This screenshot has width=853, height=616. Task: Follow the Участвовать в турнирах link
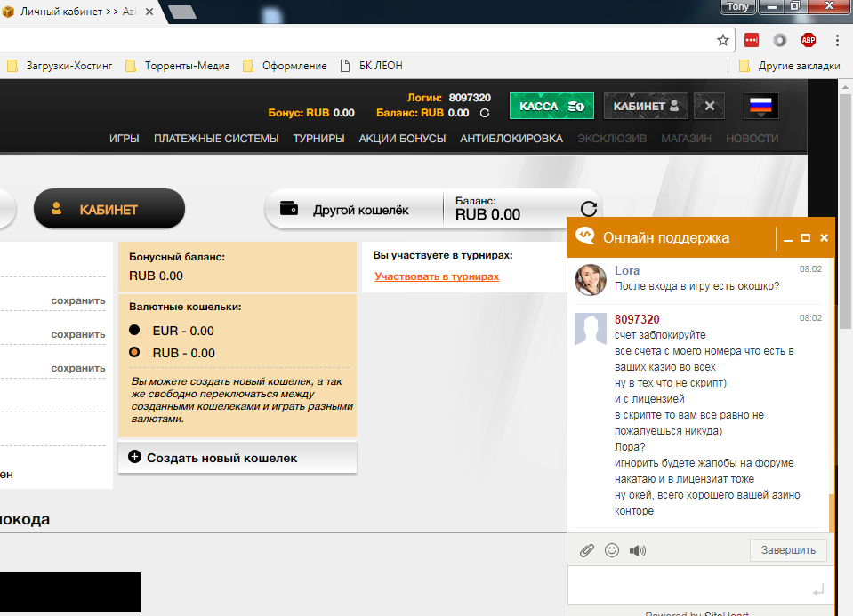pyautogui.click(x=437, y=276)
